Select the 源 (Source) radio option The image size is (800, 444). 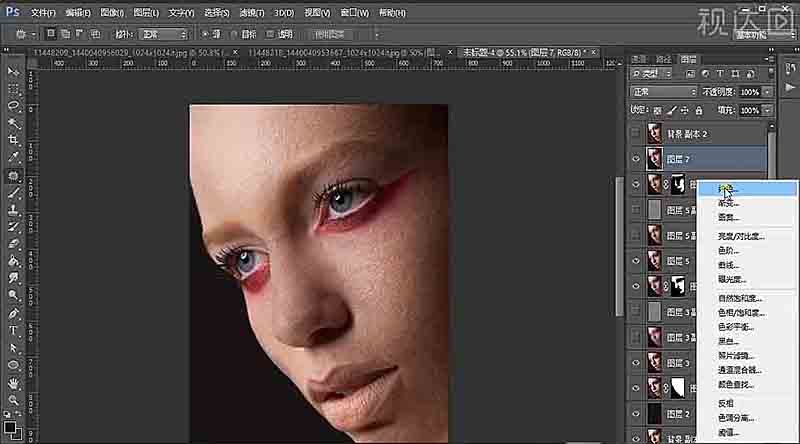[205, 34]
